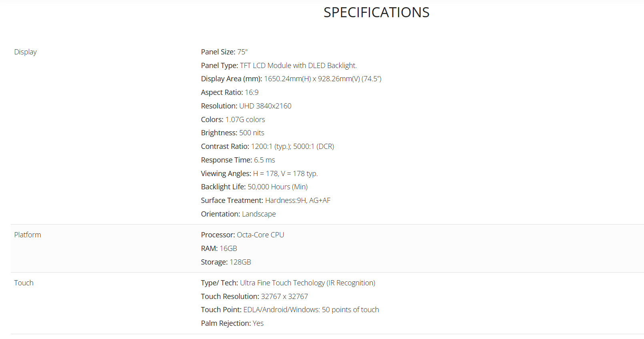Click the Brightness 500 nits entry
Image resolution: width=644 pixels, height=339 pixels.
click(232, 133)
